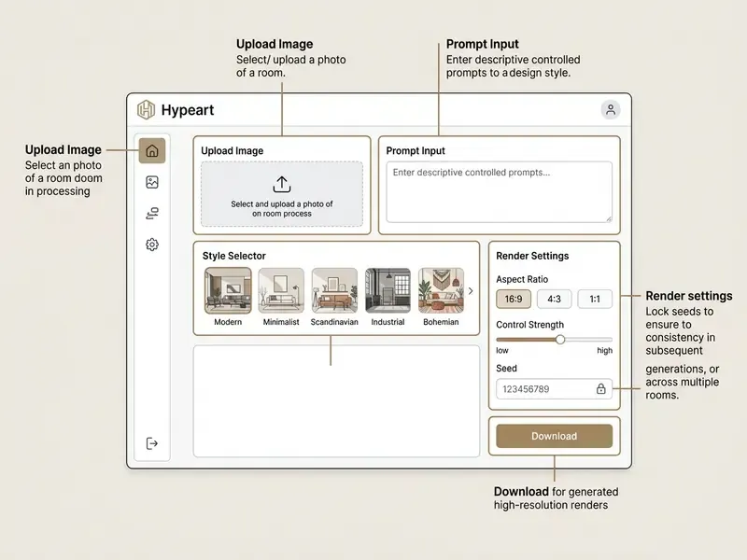Click the 'Scandinavian' style caption

click(334, 322)
